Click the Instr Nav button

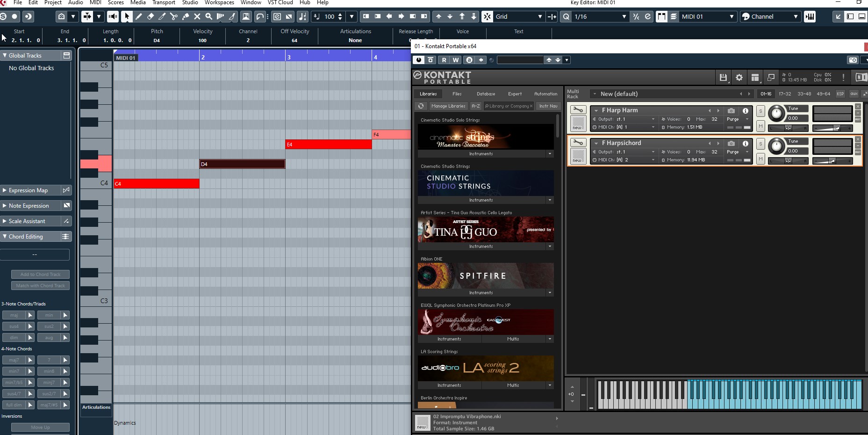(548, 106)
